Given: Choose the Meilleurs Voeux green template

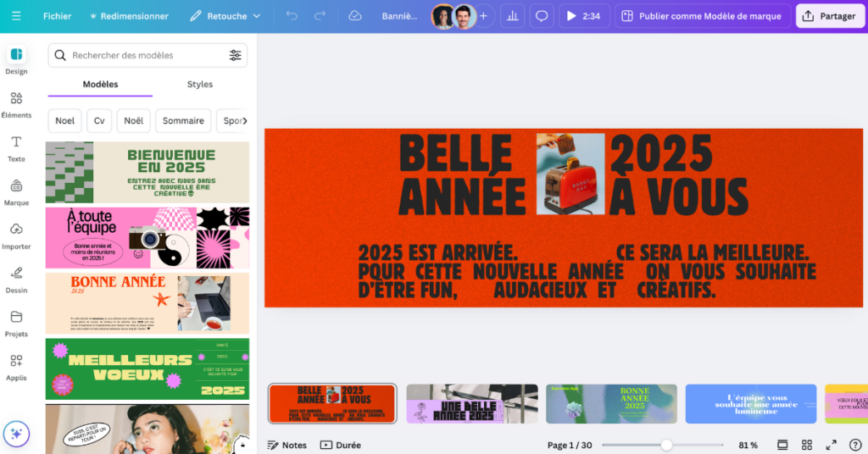Looking at the screenshot, I should (x=147, y=368).
